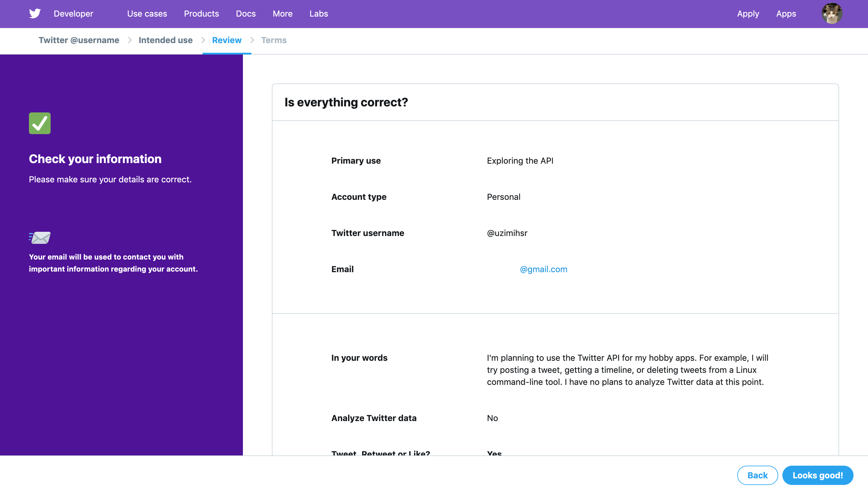868x494 pixels.
Task: Open the Docs menu
Action: click(246, 14)
